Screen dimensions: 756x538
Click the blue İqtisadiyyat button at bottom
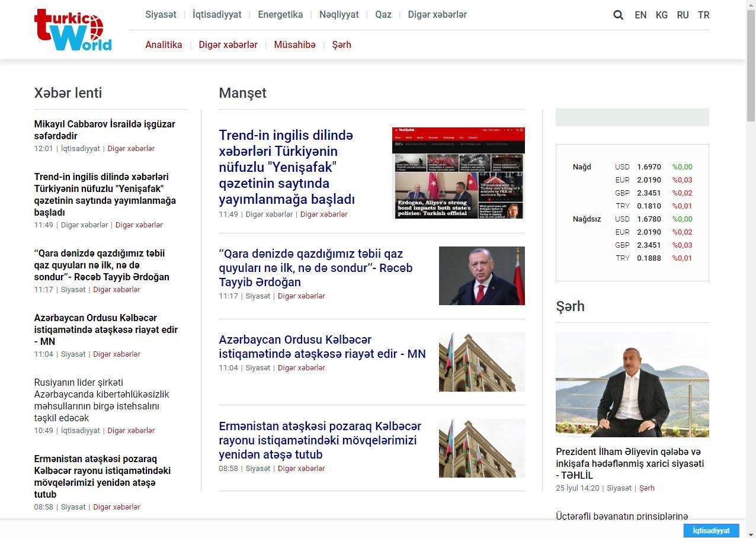pos(711,530)
